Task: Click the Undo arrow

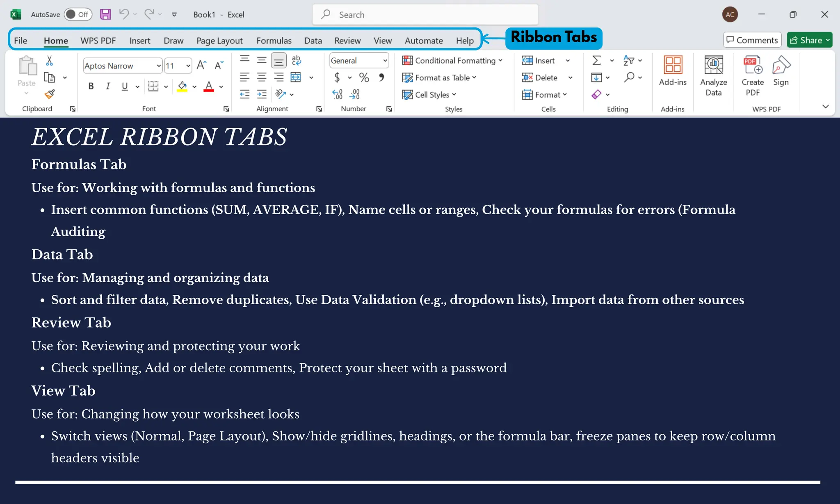Action: tap(124, 14)
